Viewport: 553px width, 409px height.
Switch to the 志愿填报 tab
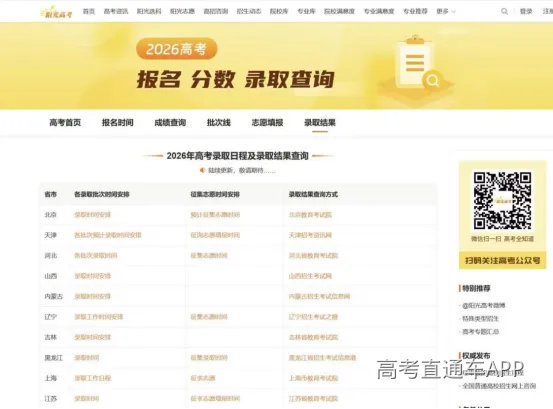click(267, 123)
